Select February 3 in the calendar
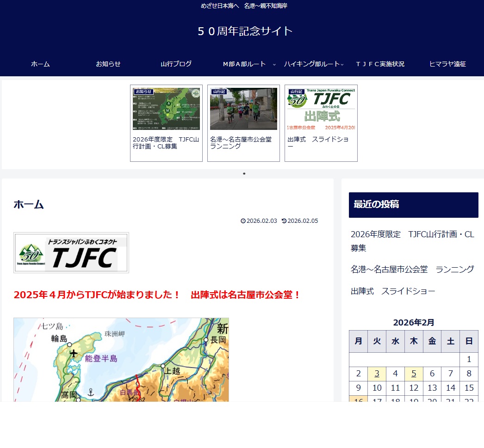 tap(377, 374)
